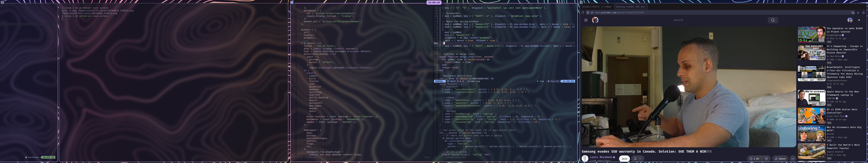868x163 pixels.
Task: Open the DougDougDoug channel name
Action: tap(834, 35)
